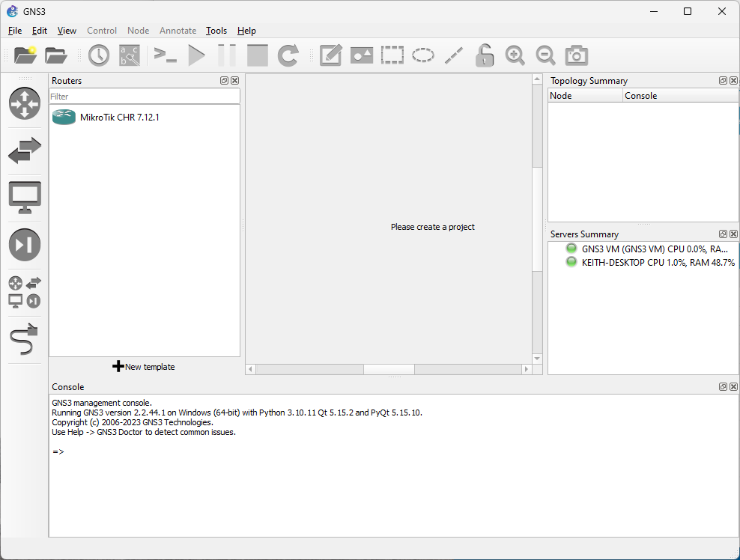Open the Control menu
Viewport: 740px width, 560px height.
pos(102,31)
